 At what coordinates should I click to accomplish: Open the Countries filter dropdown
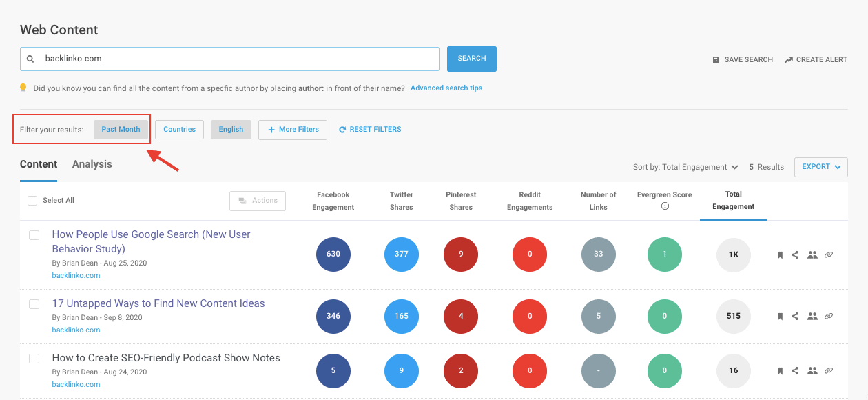click(179, 130)
